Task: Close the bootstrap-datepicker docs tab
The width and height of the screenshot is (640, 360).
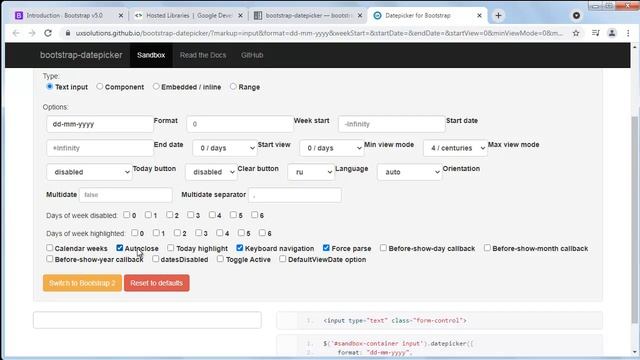Action: tap(360, 16)
